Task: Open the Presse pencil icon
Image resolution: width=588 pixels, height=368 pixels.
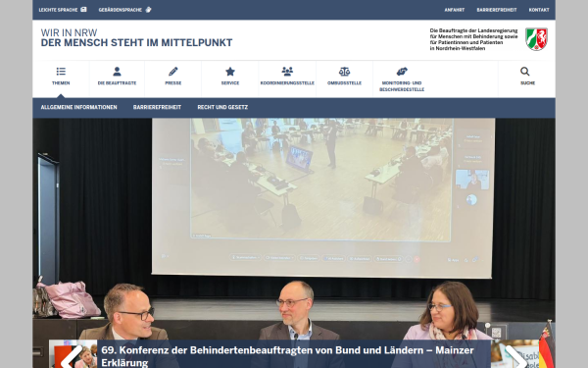Action: (173, 71)
